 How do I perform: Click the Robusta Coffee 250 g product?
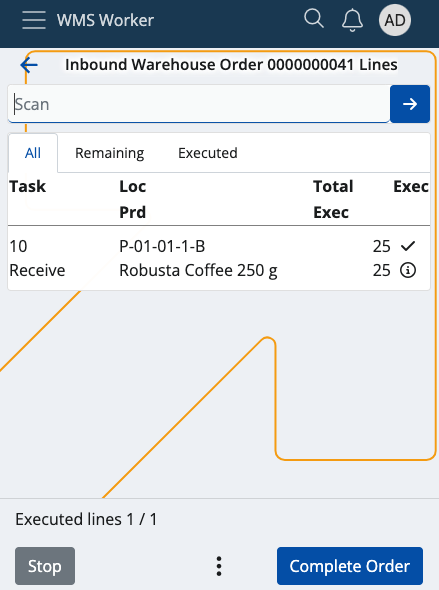(198, 271)
